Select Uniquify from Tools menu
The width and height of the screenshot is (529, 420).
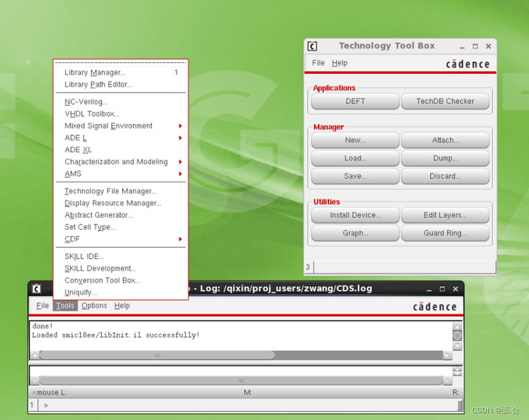(x=120, y=292)
